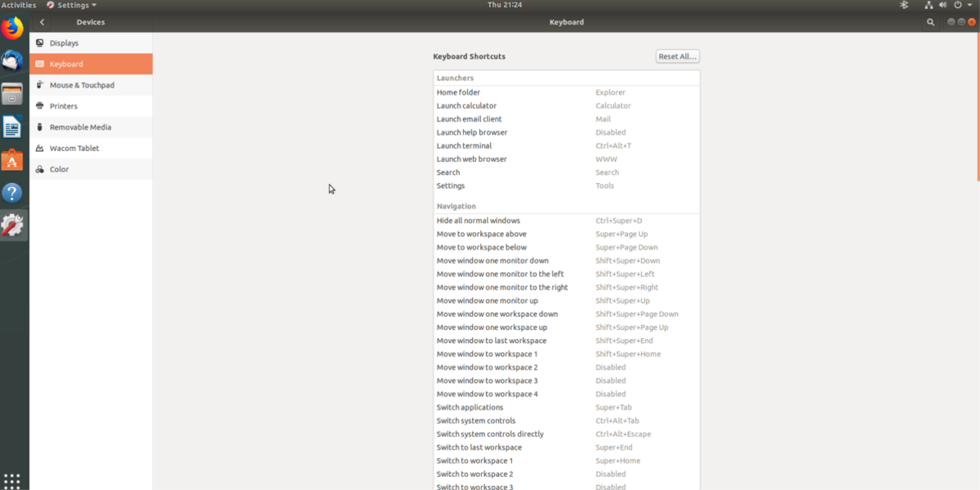The image size is (980, 490).
Task: Select Switch to workspace 1 row
Action: [566, 461]
